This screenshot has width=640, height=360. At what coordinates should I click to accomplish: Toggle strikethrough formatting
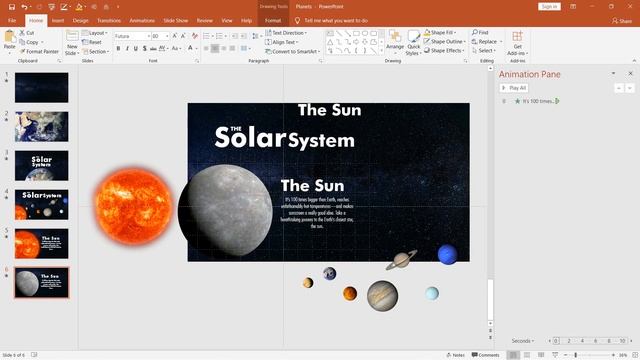point(153,49)
